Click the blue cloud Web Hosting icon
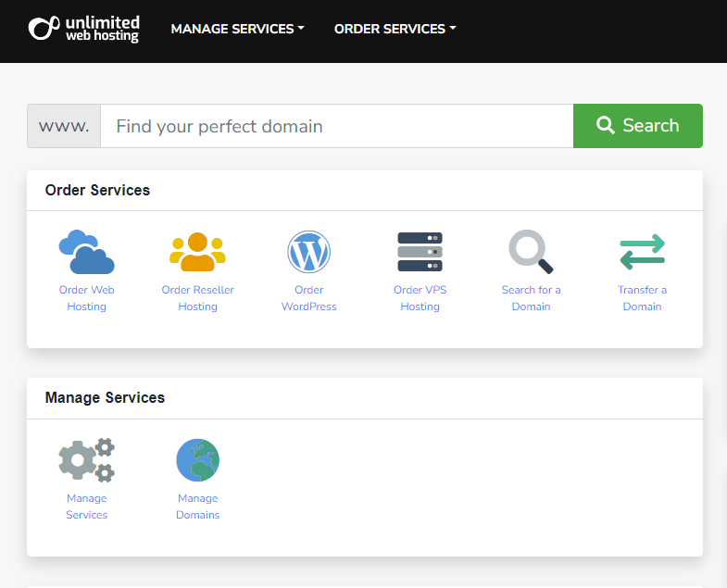Viewport: 727px width, 588px height. coord(87,252)
